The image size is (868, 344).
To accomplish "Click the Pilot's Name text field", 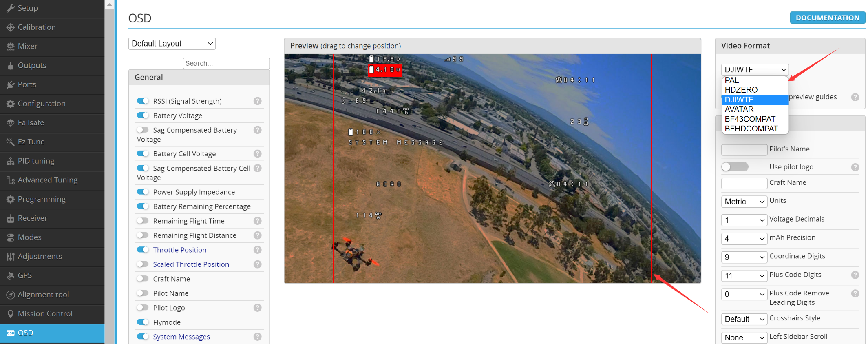I will pos(744,149).
